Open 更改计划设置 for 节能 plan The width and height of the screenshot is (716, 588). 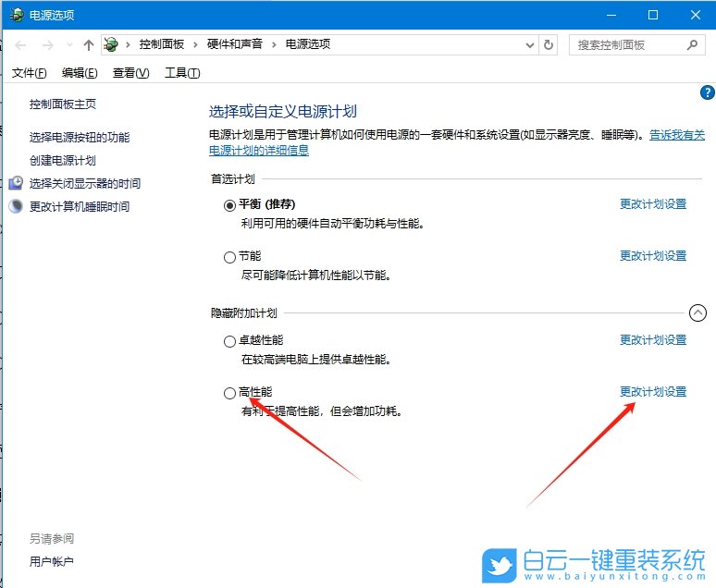pyautogui.click(x=653, y=256)
